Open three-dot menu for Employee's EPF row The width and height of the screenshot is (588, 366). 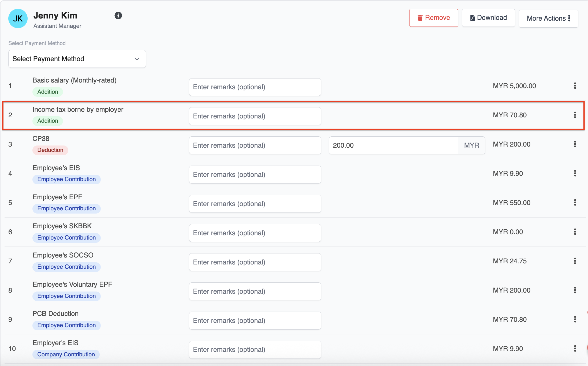(x=575, y=203)
